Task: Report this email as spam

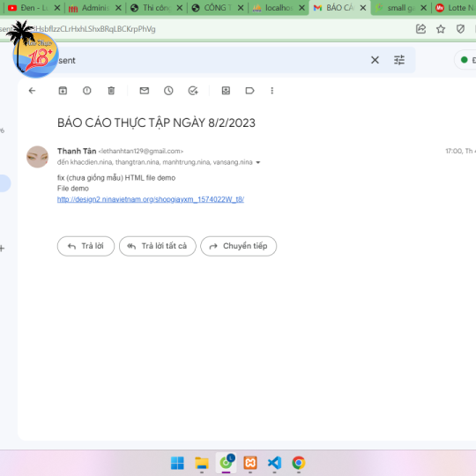Action: [86, 91]
